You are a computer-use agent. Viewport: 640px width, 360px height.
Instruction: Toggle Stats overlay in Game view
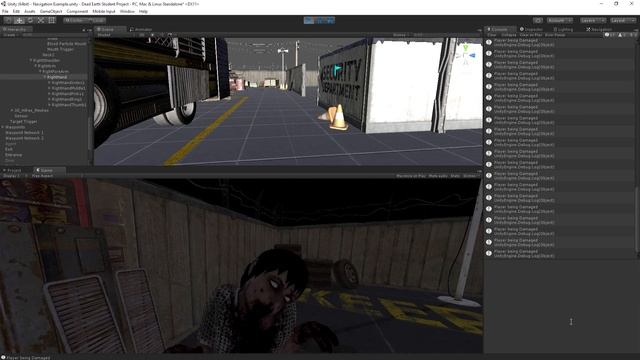pos(455,176)
